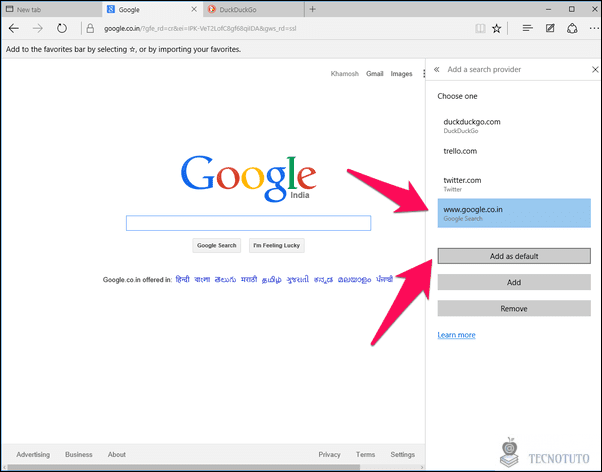Select www.google.co.in search provider

(514, 213)
